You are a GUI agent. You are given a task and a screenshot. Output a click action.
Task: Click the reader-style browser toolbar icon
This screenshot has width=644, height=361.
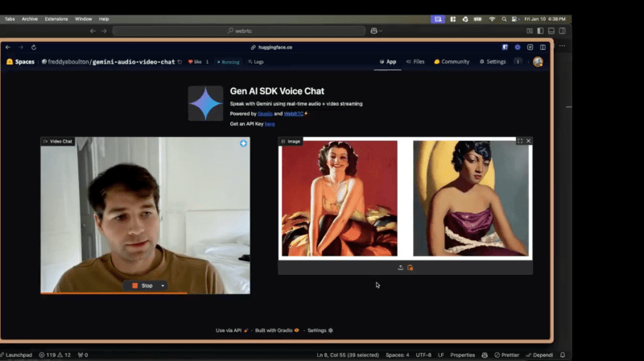[530, 48]
